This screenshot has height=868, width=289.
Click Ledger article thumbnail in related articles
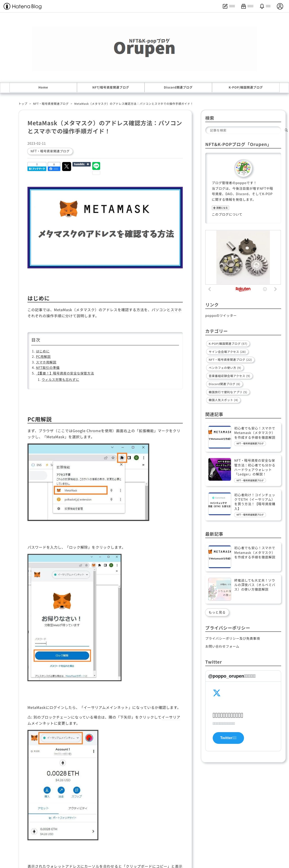pos(220,469)
